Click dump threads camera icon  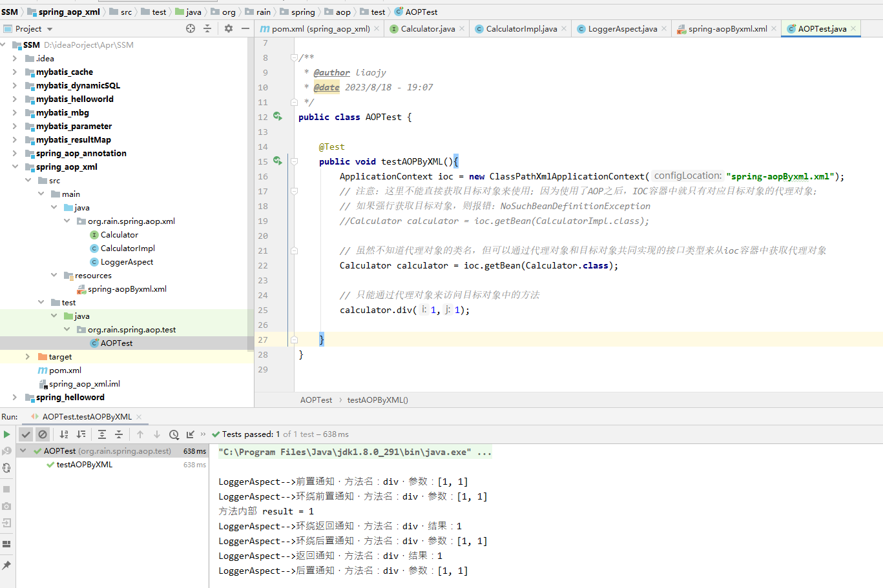pyautogui.click(x=6, y=506)
